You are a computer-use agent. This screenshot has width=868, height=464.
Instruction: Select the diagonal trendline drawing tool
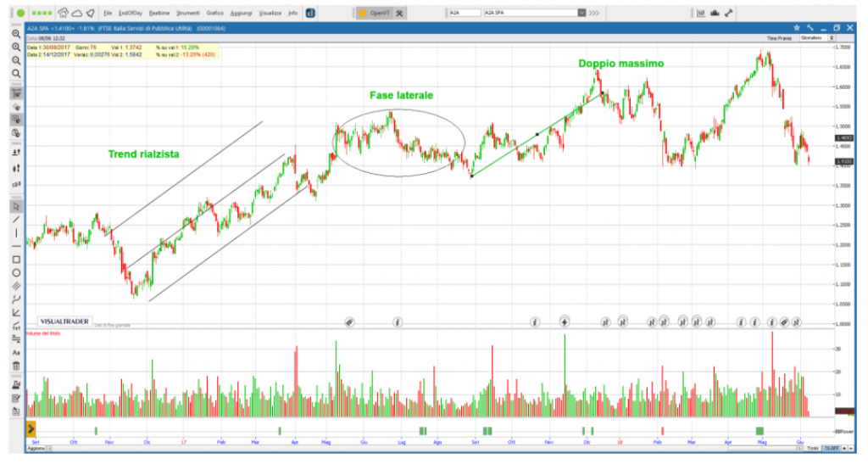(16, 220)
